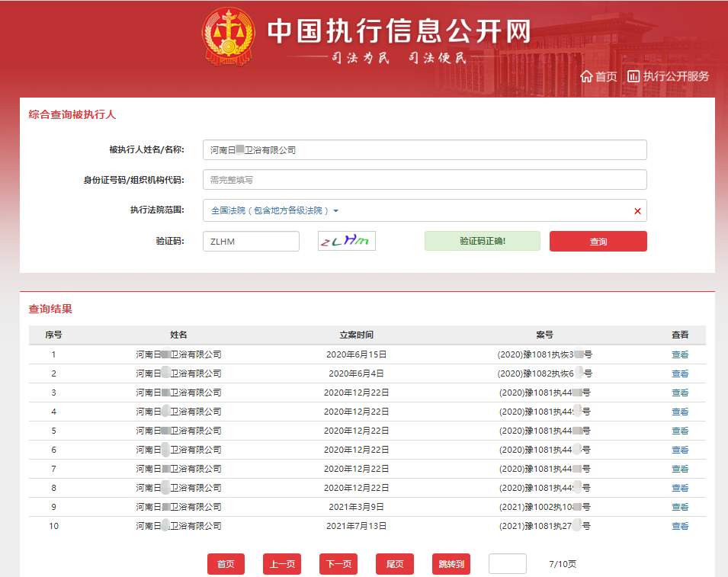Click the 身份证号码/组织机构代码 input field
This screenshot has width=728, height=577.
(424, 180)
